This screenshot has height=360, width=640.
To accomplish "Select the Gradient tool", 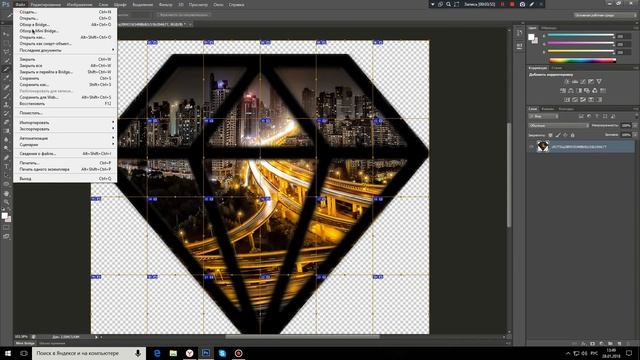I will [x=6, y=131].
